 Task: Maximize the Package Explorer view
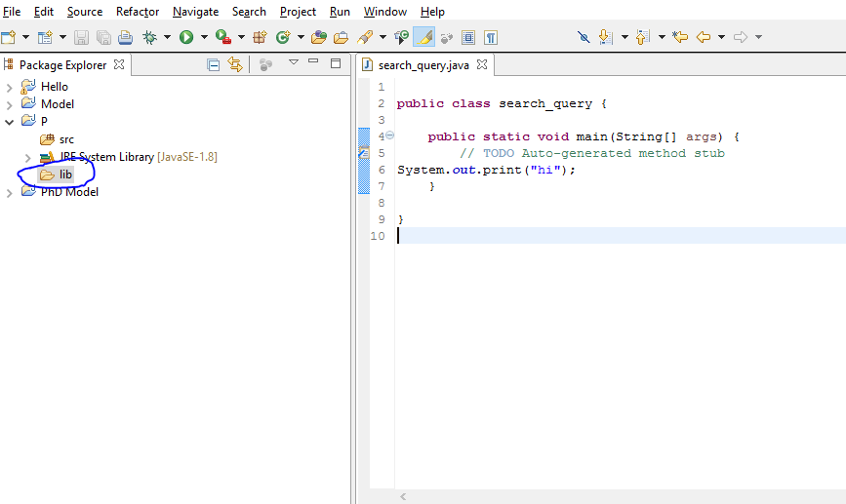tap(336, 63)
